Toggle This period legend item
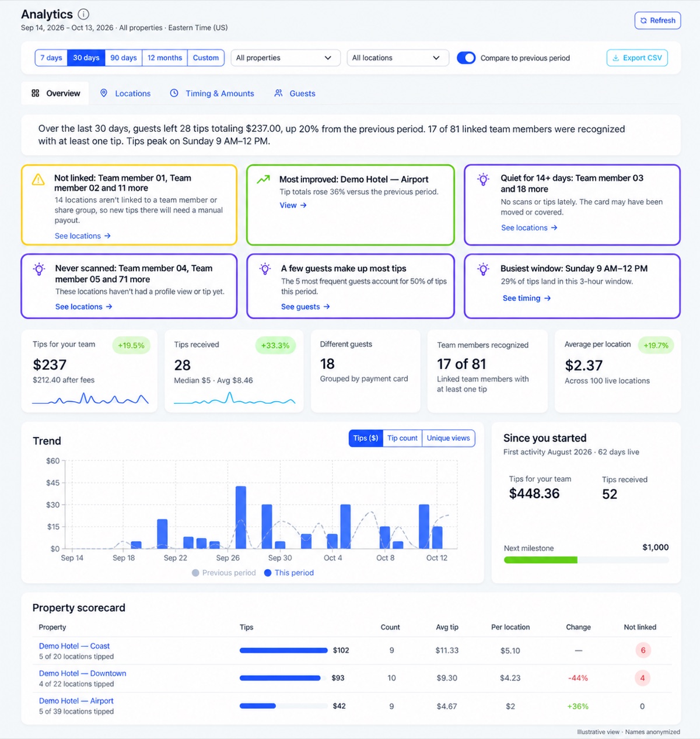The image size is (700, 739). (x=289, y=573)
